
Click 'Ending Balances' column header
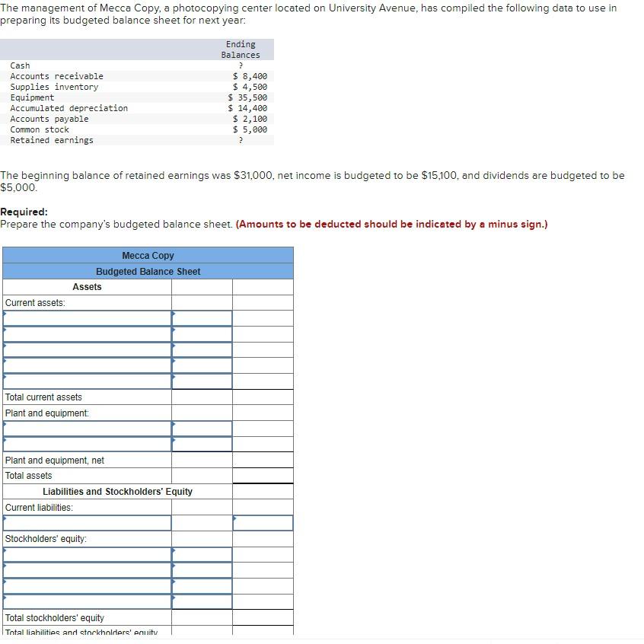click(x=241, y=49)
